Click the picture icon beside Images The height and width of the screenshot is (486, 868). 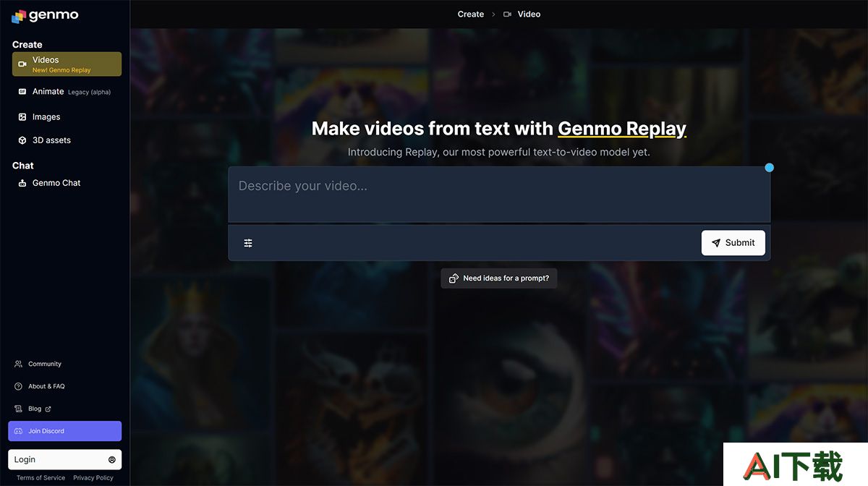[22, 116]
